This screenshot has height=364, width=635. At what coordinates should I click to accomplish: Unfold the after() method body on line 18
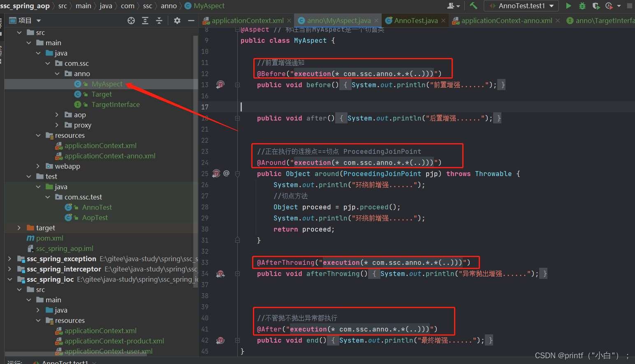[237, 118]
